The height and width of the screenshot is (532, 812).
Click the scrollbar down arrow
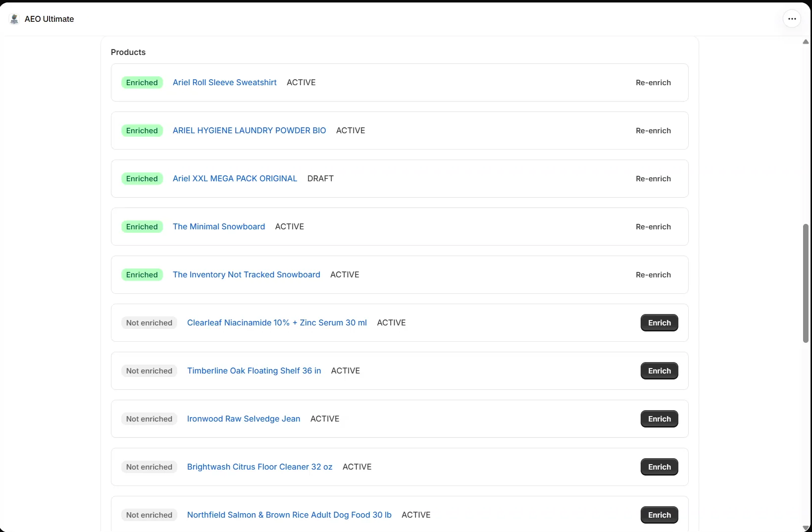pos(806,528)
